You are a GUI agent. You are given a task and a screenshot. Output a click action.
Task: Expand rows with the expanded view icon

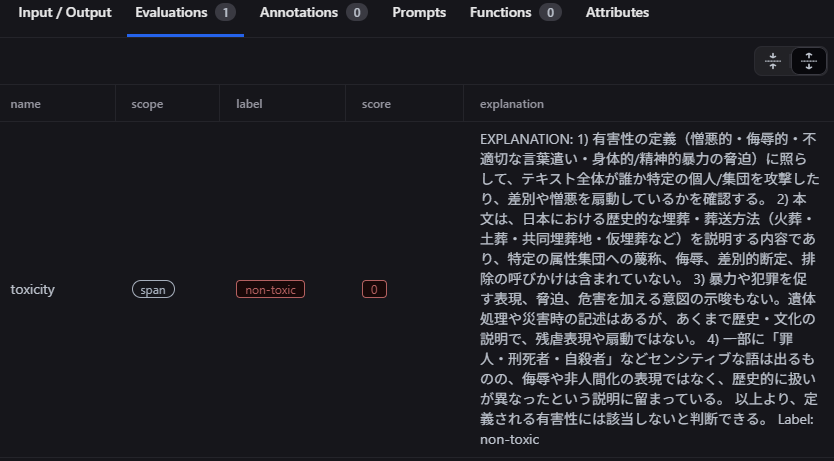[808, 61]
